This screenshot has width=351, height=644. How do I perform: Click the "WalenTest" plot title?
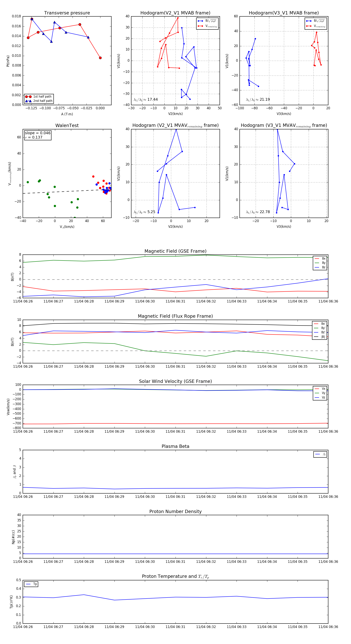tap(67, 125)
